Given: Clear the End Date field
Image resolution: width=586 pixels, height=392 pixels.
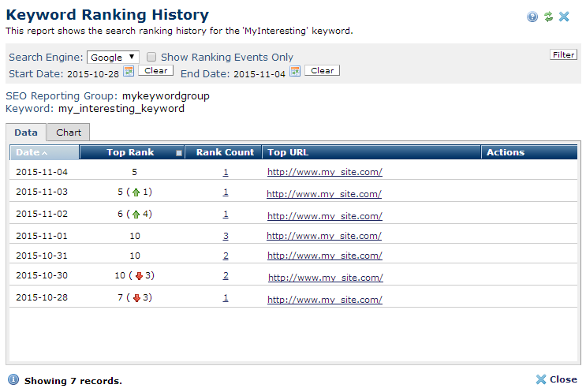Looking at the screenshot, I should 322,71.
